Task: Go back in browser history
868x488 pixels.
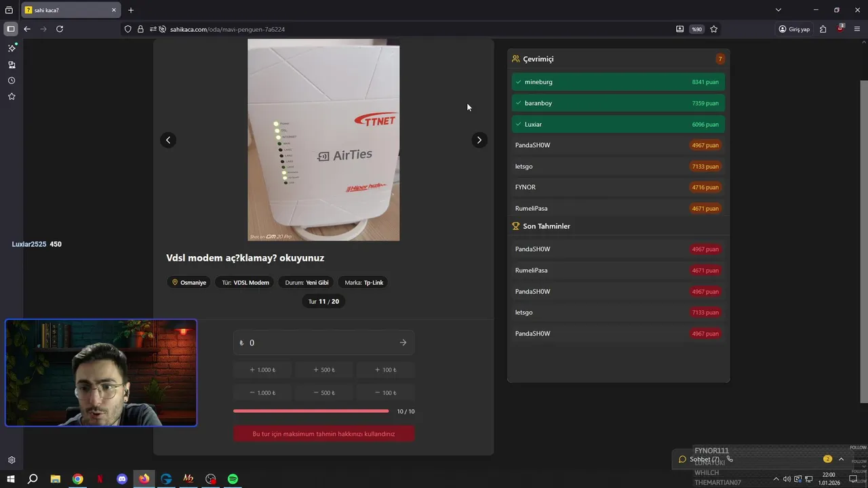Action: [27, 29]
